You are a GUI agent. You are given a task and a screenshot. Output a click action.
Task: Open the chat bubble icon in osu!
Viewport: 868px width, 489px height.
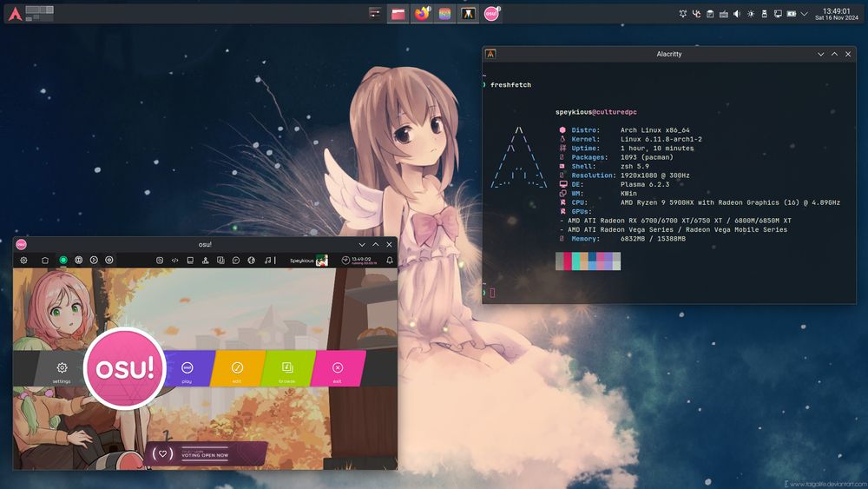tap(236, 260)
